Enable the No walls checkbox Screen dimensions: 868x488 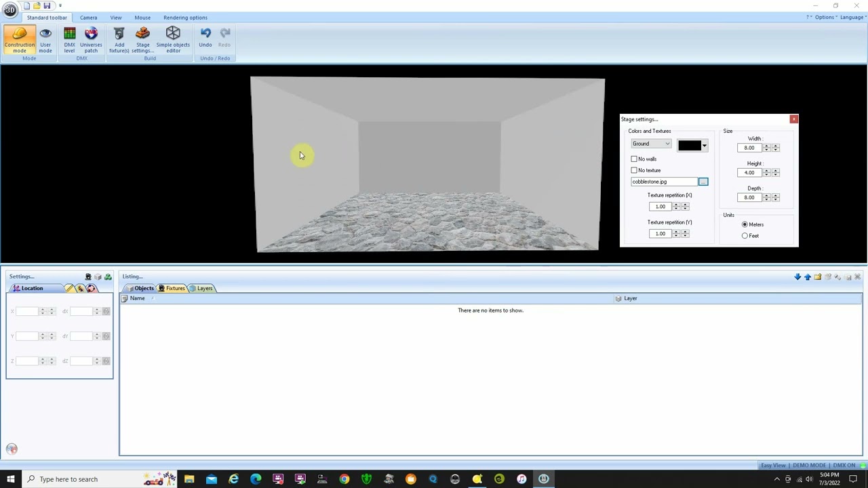[634, 159]
